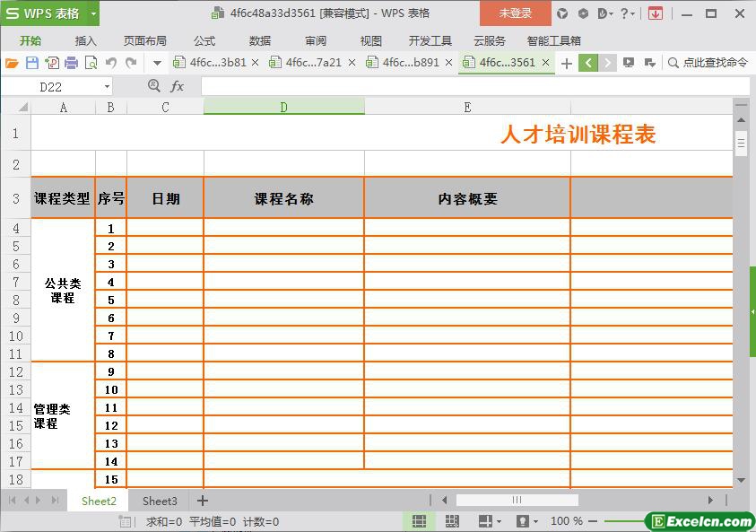Close the 4f6c...3b81 document tab
This screenshot has height=532, width=756.
point(256,63)
